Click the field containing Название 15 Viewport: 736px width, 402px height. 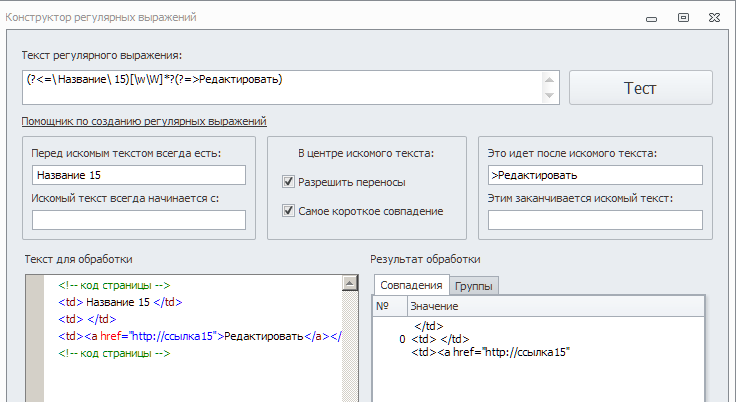pos(138,175)
